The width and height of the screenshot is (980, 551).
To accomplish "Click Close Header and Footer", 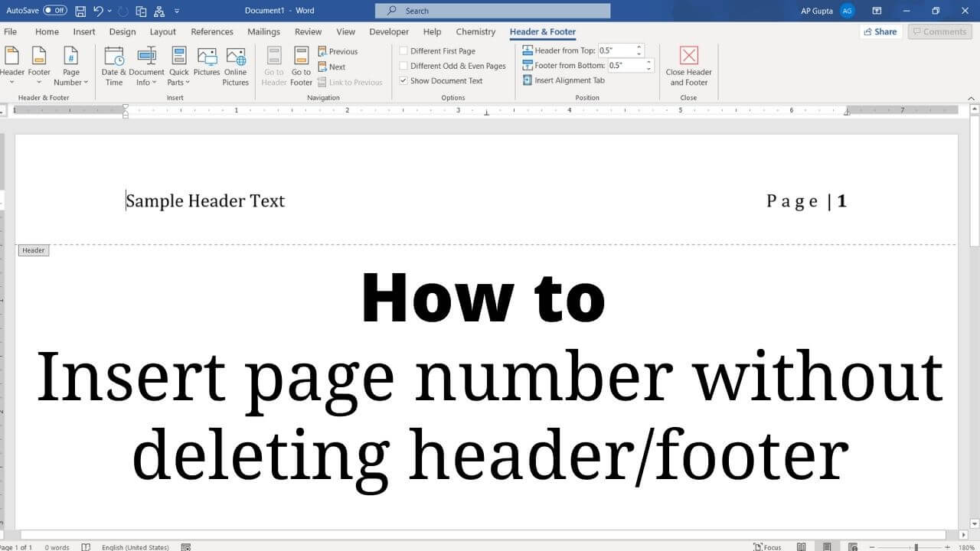I will 688,67.
